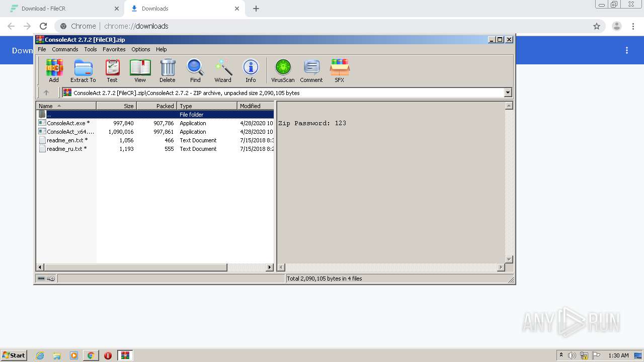This screenshot has width=644, height=362.
Task: Open the File menu
Action: [x=42, y=49]
